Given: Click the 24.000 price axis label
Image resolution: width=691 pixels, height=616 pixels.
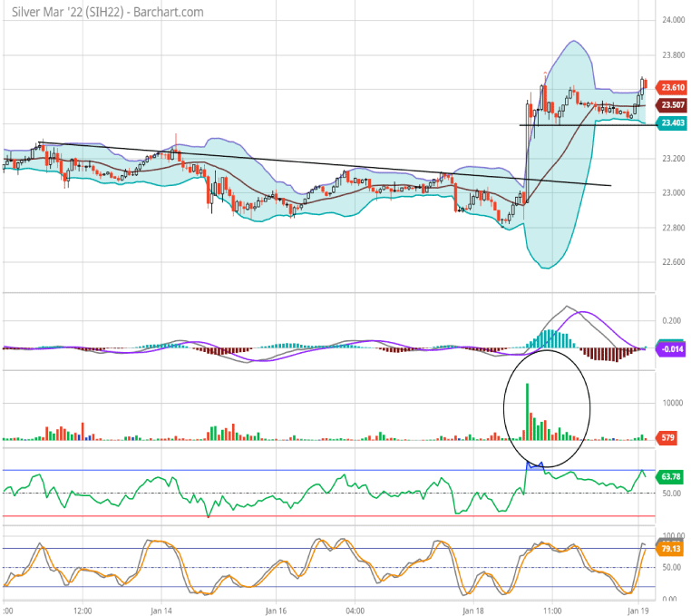Looking at the screenshot, I should 672,20.
